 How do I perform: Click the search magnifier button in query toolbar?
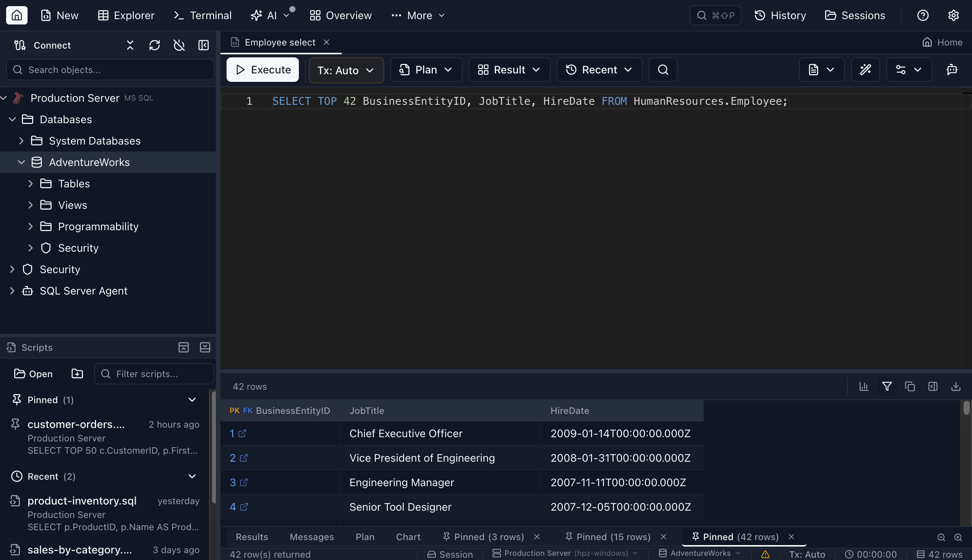coord(663,70)
